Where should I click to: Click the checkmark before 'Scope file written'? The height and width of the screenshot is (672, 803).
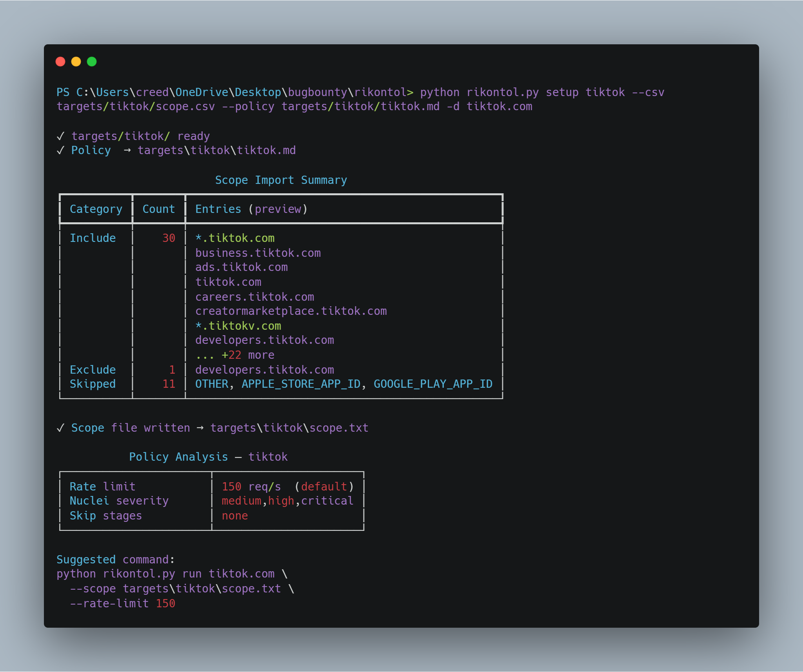(x=60, y=428)
